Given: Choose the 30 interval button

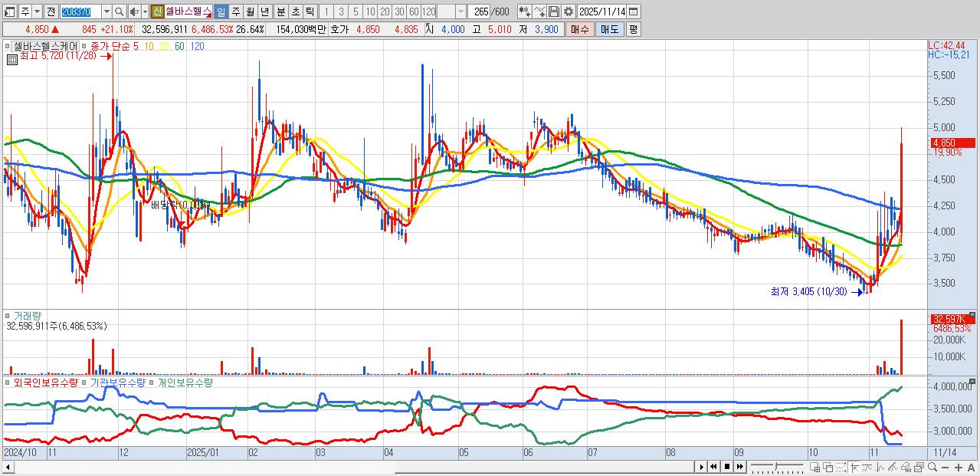Looking at the screenshot, I should click(x=399, y=11).
